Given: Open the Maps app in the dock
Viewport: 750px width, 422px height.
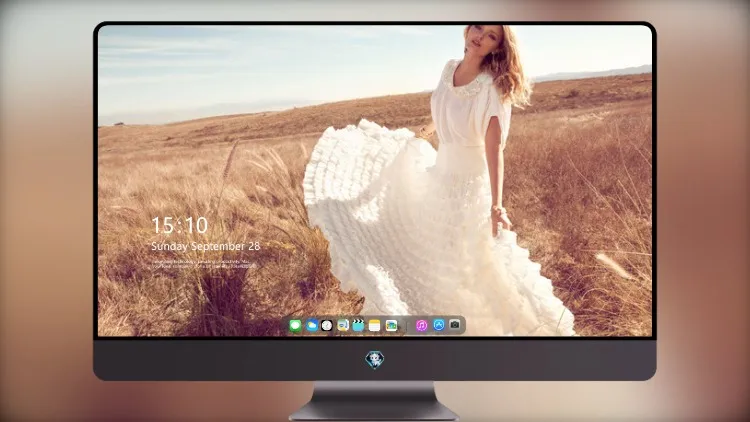Looking at the screenshot, I should 343,326.
